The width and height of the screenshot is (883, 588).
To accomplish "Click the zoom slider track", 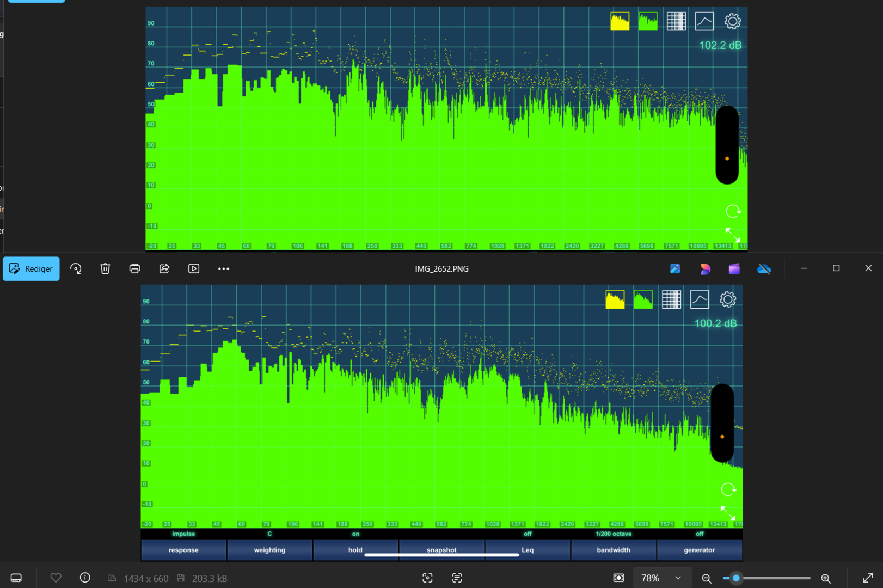I will (x=767, y=578).
